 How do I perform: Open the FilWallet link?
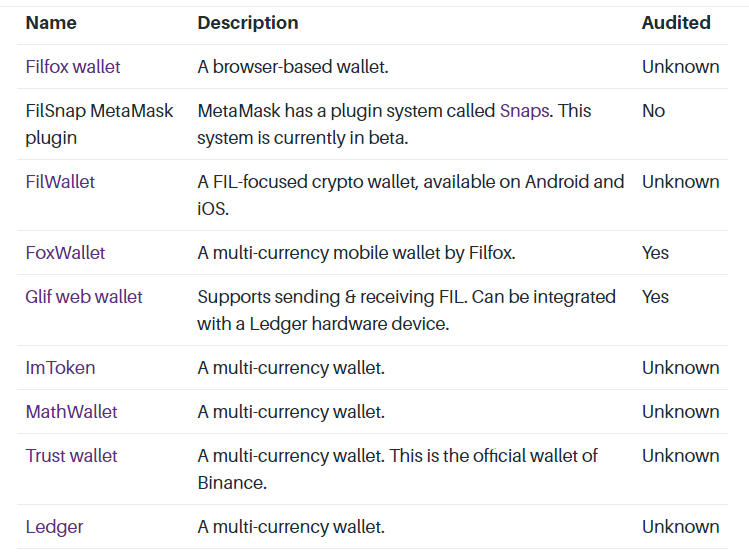coord(60,182)
